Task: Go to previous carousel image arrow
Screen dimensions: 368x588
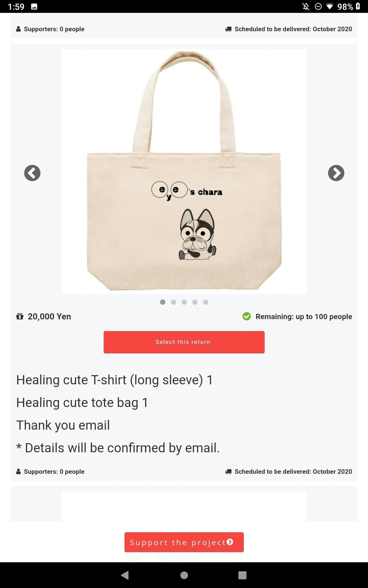Action: click(x=32, y=173)
